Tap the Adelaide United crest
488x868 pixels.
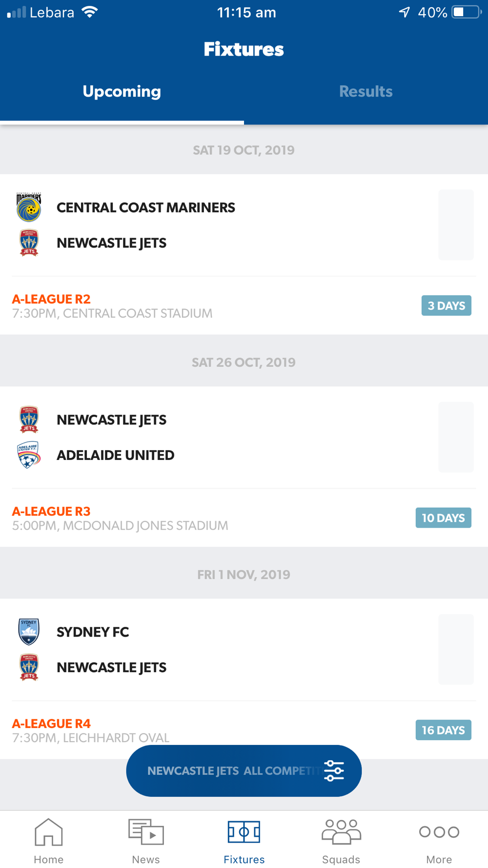tap(29, 455)
